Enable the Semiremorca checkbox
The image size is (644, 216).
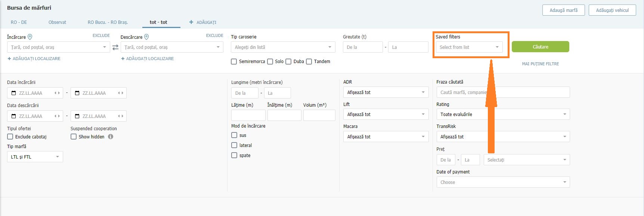[x=234, y=62]
